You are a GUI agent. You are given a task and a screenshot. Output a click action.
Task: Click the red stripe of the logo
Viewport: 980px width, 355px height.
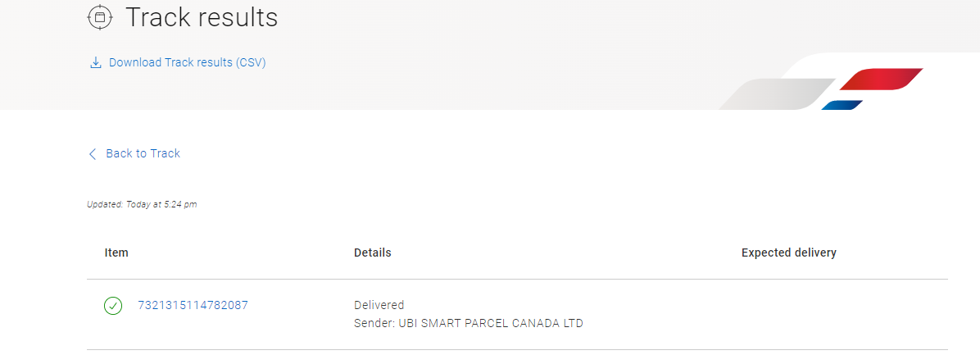pos(880,79)
